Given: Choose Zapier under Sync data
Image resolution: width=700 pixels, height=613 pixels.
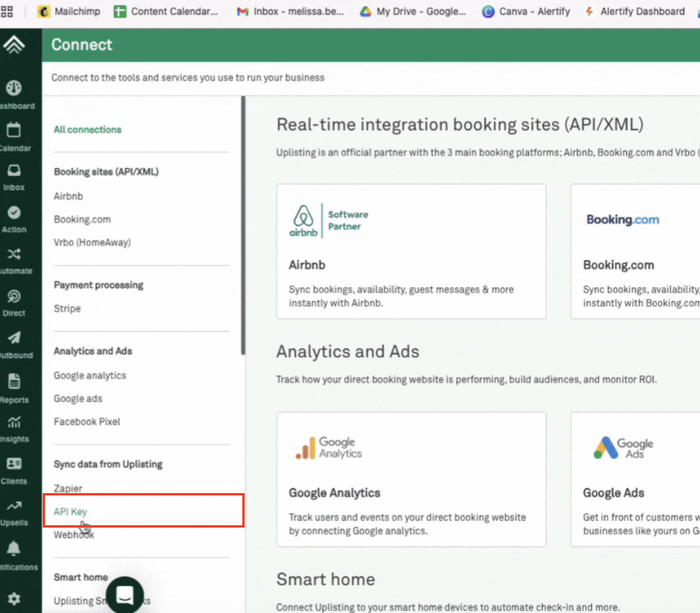Looking at the screenshot, I should [x=68, y=488].
